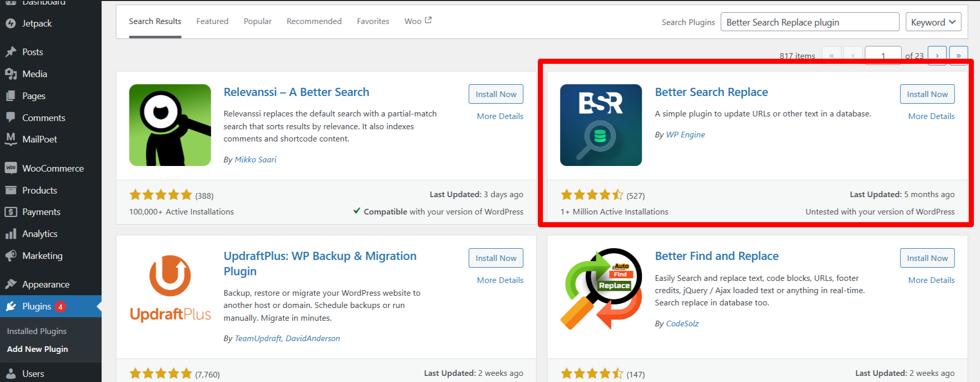Open author link DavidAnderson
The width and height of the screenshot is (980, 382).
tap(313, 339)
